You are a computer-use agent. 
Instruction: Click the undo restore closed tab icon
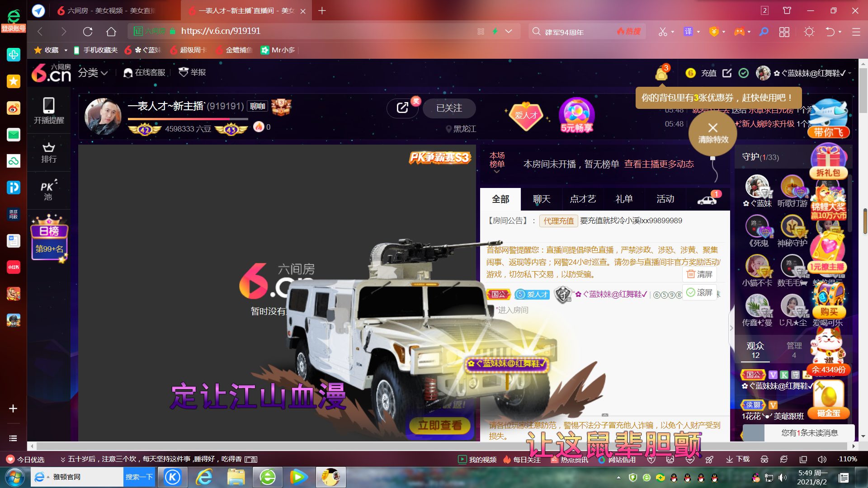(x=830, y=32)
